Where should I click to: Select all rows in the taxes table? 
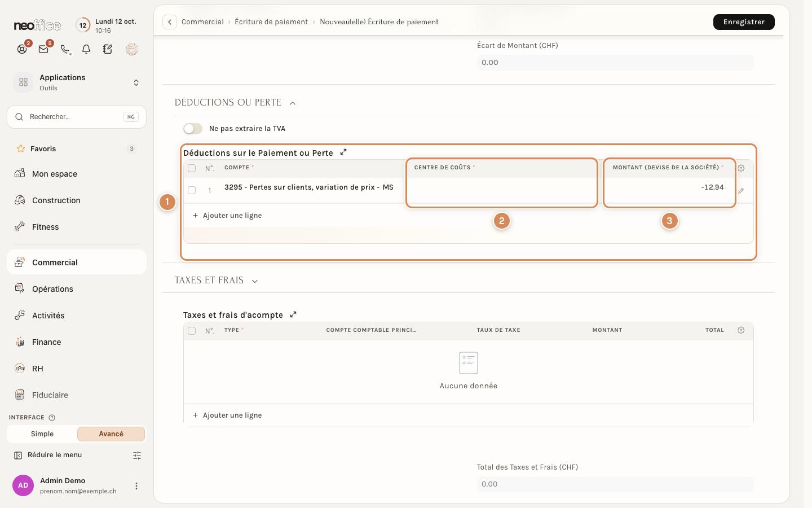[x=192, y=331]
